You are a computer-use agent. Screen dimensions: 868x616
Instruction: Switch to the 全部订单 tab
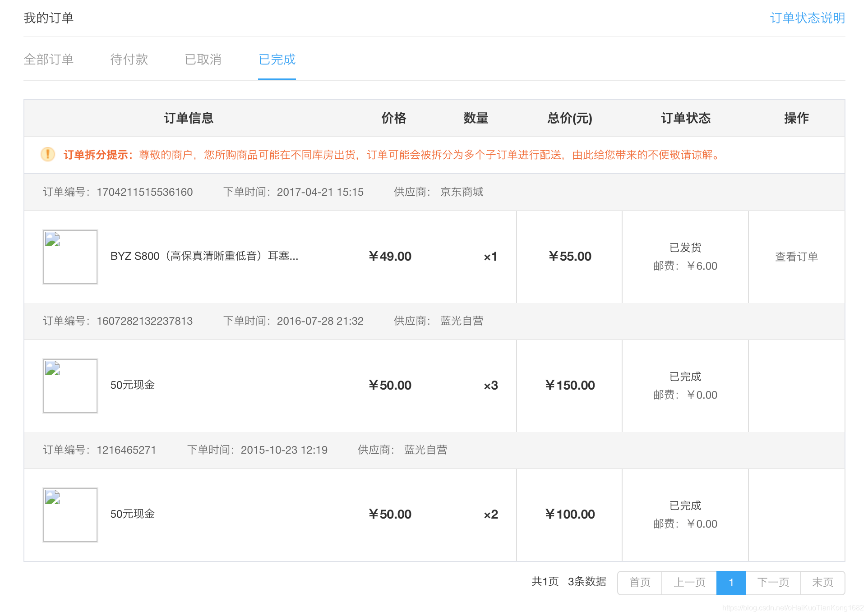click(x=48, y=59)
